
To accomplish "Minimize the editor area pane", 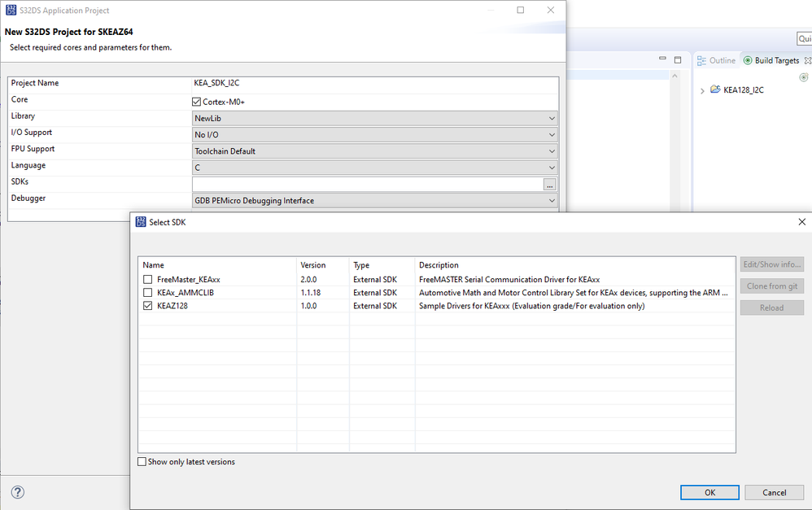I will 662,59.
